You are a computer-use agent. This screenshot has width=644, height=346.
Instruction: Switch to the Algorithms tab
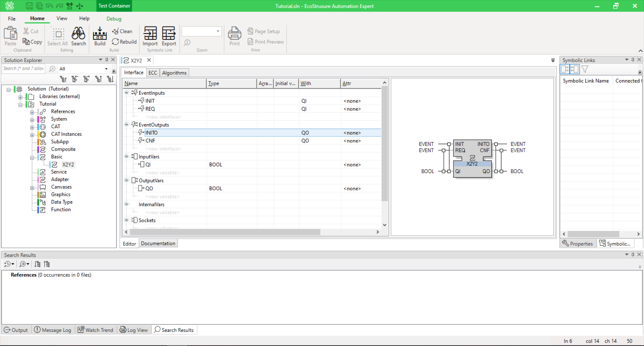174,73
